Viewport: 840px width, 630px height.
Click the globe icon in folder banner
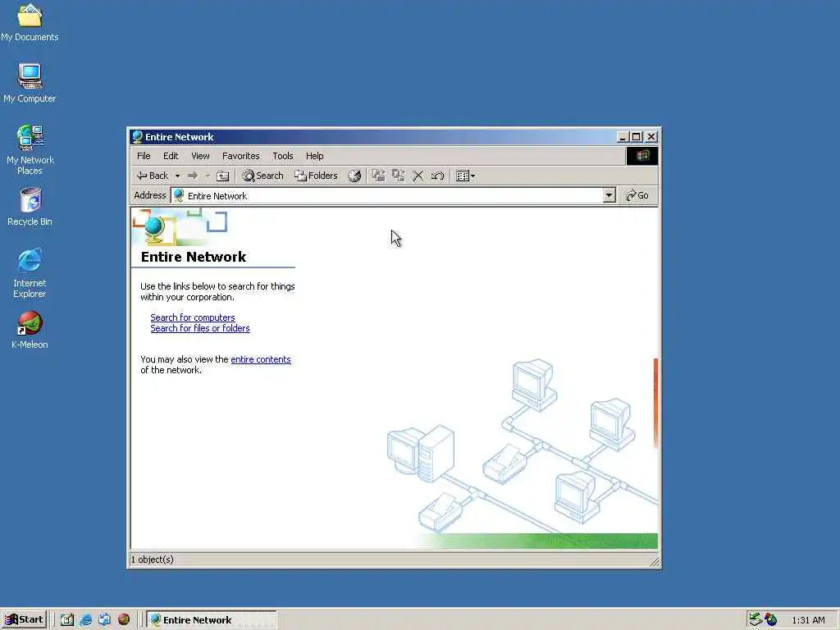[x=153, y=228]
